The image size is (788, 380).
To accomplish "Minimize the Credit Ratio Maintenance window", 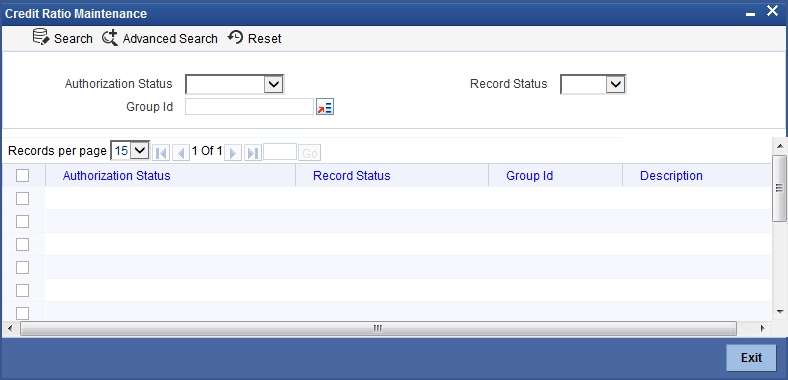I will pos(750,15).
